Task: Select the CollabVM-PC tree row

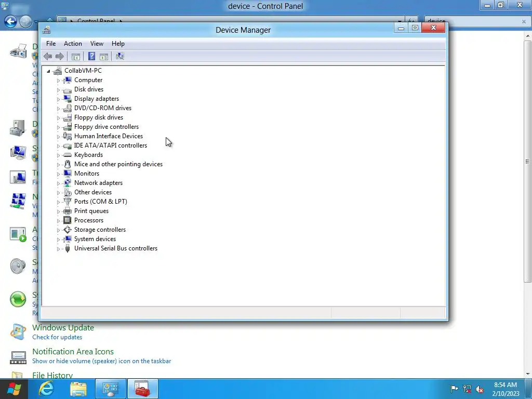Action: tap(83, 71)
